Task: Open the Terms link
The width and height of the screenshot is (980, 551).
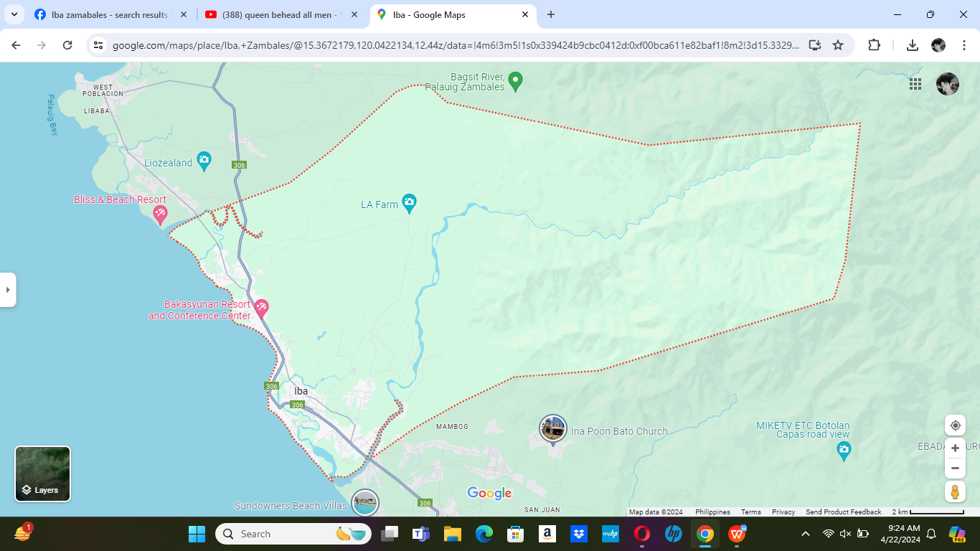Action: pos(751,512)
